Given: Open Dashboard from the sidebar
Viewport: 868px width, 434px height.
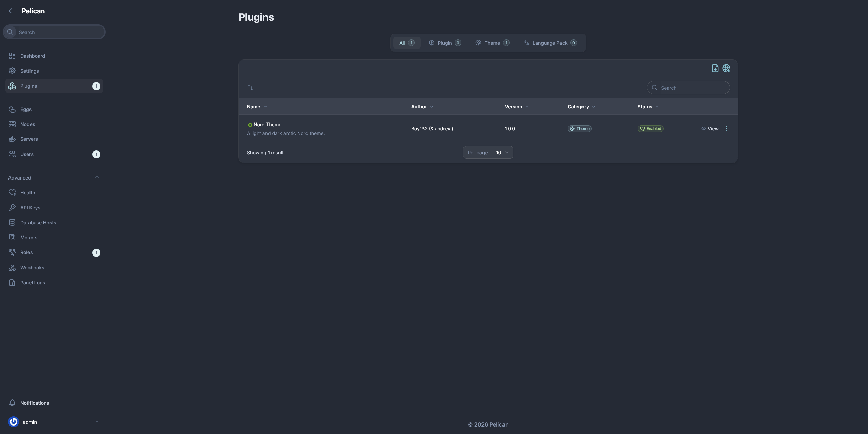Looking at the screenshot, I should pyautogui.click(x=54, y=56).
